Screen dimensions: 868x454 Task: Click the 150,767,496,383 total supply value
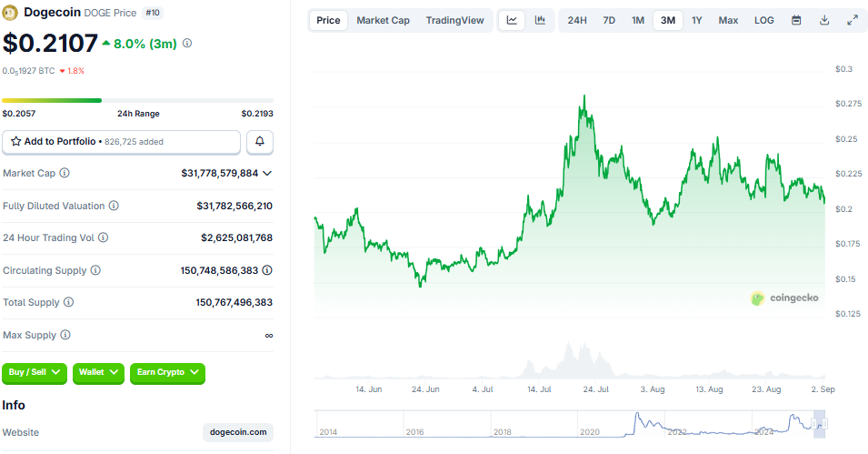234,303
